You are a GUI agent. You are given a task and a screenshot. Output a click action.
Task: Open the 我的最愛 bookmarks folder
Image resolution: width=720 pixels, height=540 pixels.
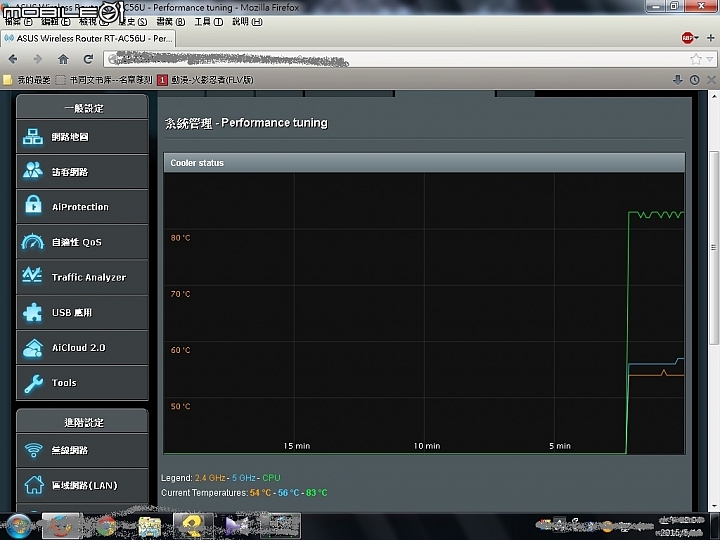click(27, 80)
